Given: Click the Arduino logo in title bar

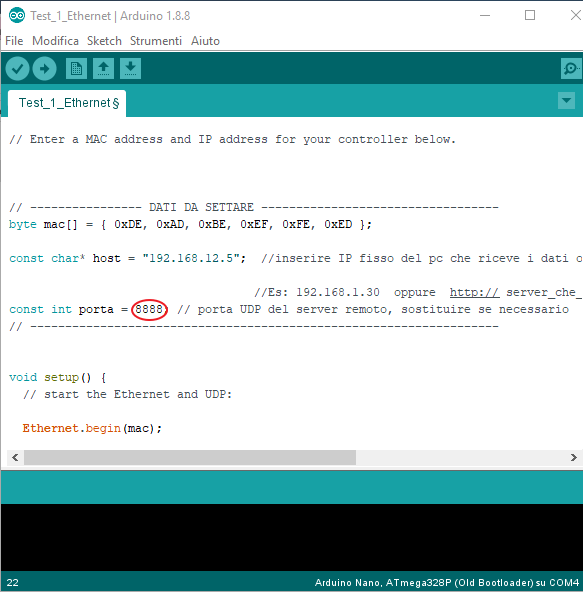Looking at the screenshot, I should coord(17,16).
